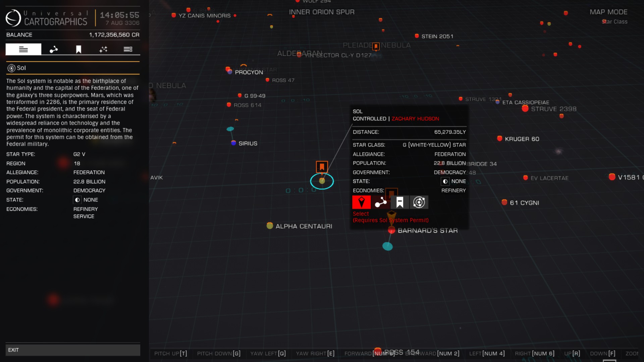Click the state icon beside NONE in left panel
The height and width of the screenshot is (362, 644).
pos(77,200)
